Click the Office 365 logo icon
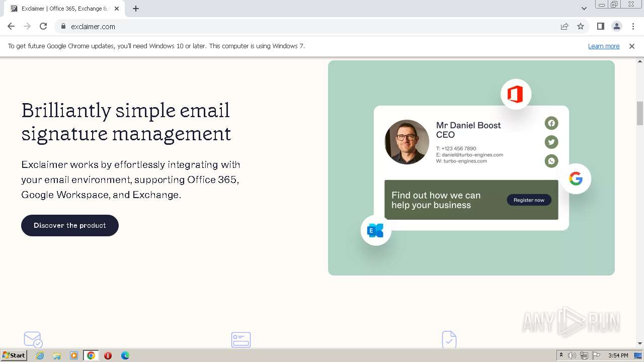The height and width of the screenshot is (362, 644). pyautogui.click(x=516, y=95)
